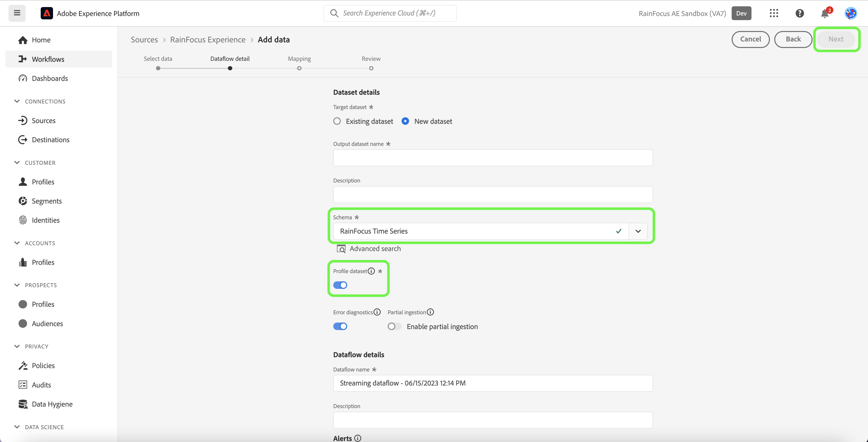Viewport: 868px width, 442px height.
Task: Click the hamburger menu icon
Action: [x=17, y=13]
